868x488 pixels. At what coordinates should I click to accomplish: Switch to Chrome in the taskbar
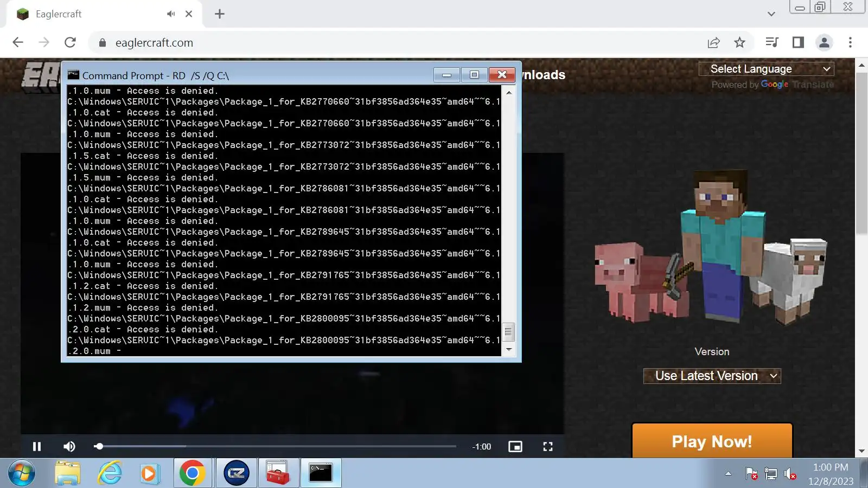[x=193, y=473]
